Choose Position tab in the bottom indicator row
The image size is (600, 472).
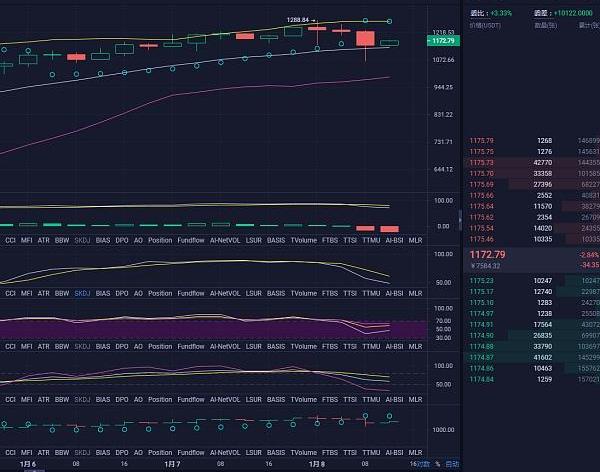pos(159,398)
